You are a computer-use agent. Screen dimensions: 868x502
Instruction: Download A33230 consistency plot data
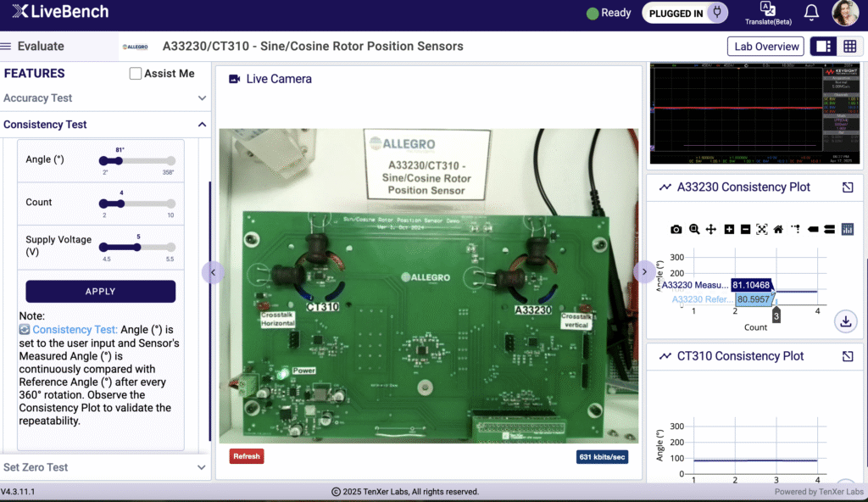pos(845,321)
